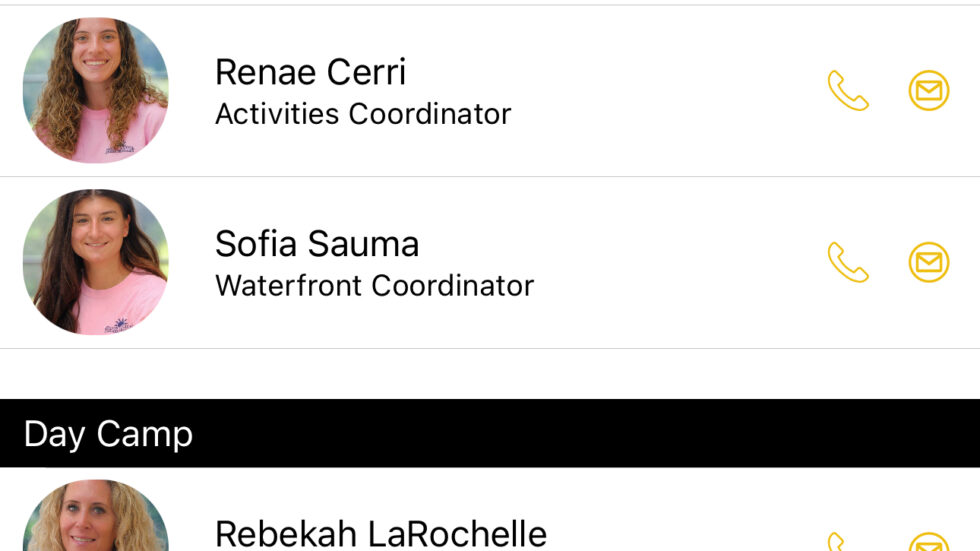
Task: Select the Sofia Sauma name
Action: [x=317, y=244]
